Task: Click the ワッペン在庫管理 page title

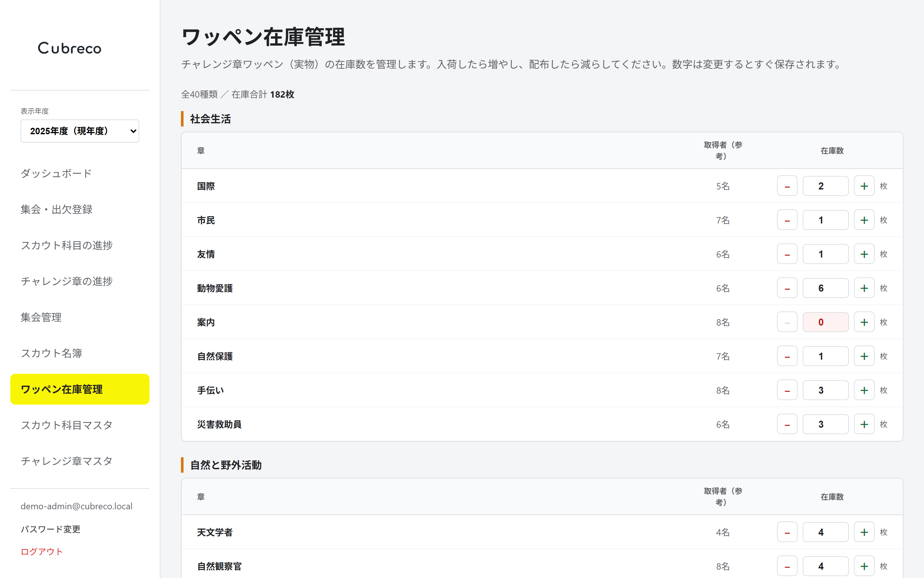Action: tap(263, 37)
